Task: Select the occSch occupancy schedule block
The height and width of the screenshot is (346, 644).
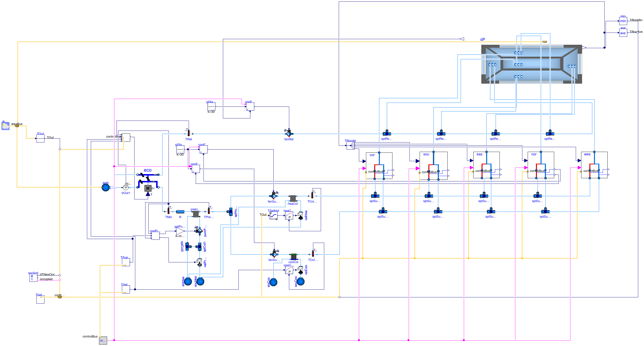Action: coord(33,278)
